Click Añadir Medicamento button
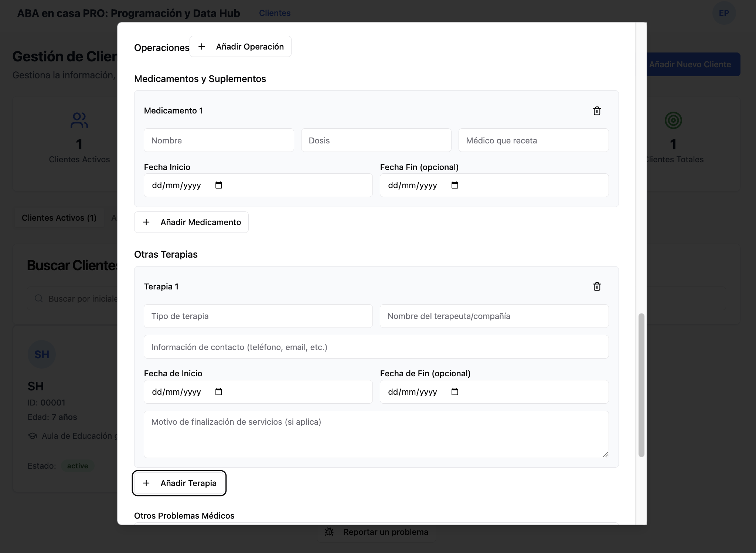This screenshot has height=553, width=756. tap(191, 222)
